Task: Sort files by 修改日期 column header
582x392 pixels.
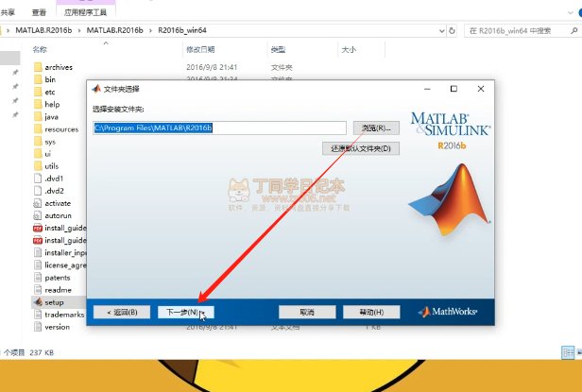Action: 200,49
